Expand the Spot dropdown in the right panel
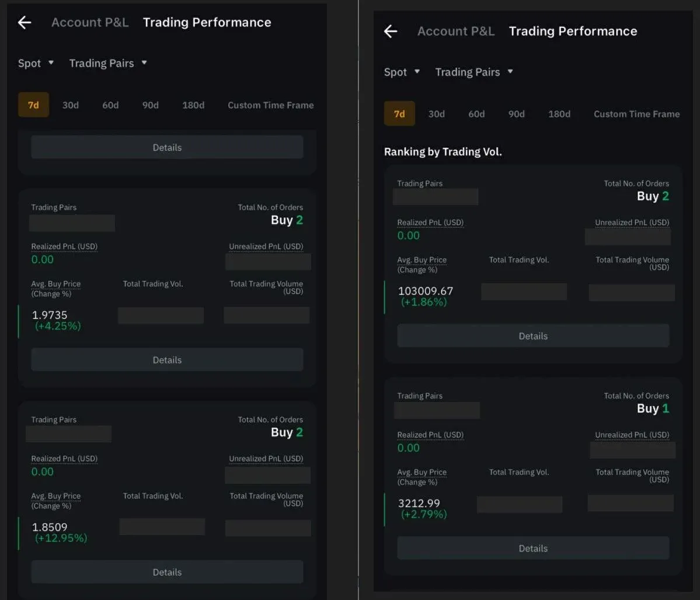The height and width of the screenshot is (600, 700). click(402, 72)
